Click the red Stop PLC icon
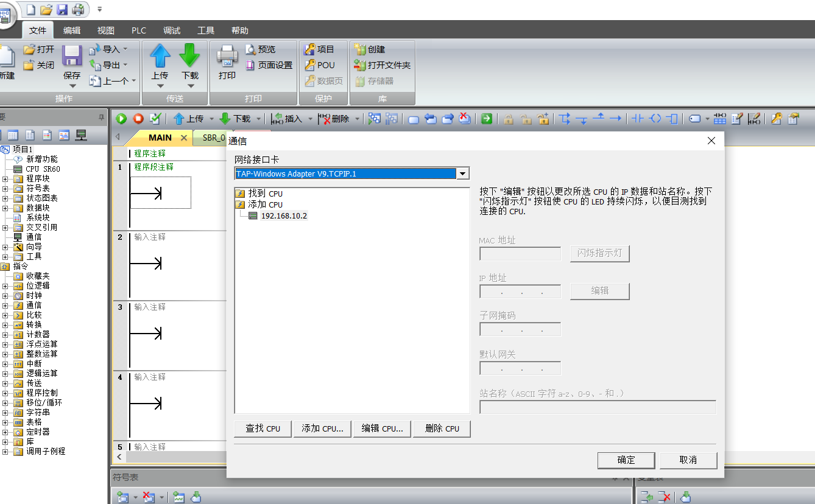The image size is (815, 504). 138,119
